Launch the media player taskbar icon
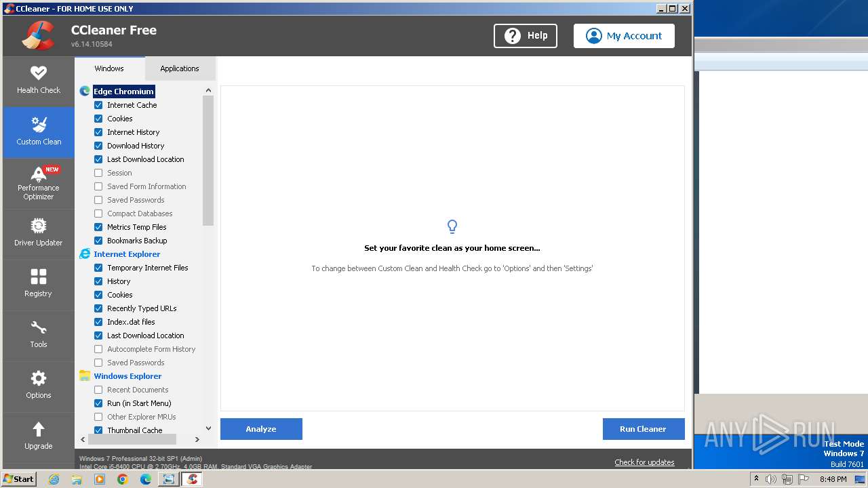The image size is (868, 488). tap(100, 479)
